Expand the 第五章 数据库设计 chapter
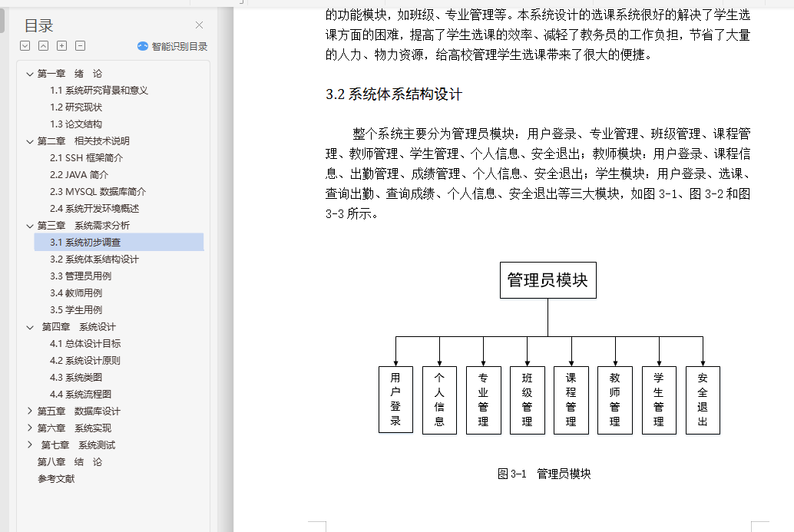The width and height of the screenshot is (794, 532). [30, 411]
